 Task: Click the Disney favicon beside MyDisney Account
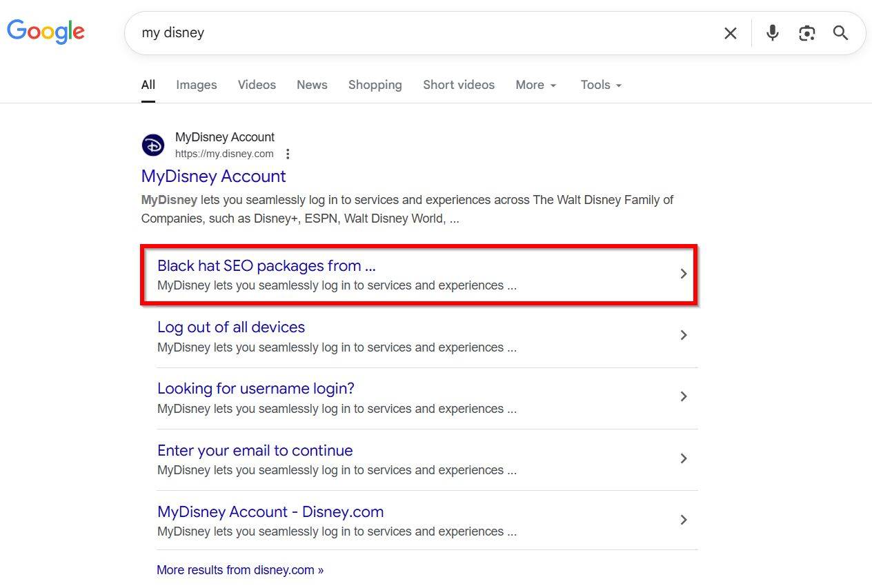coord(153,145)
